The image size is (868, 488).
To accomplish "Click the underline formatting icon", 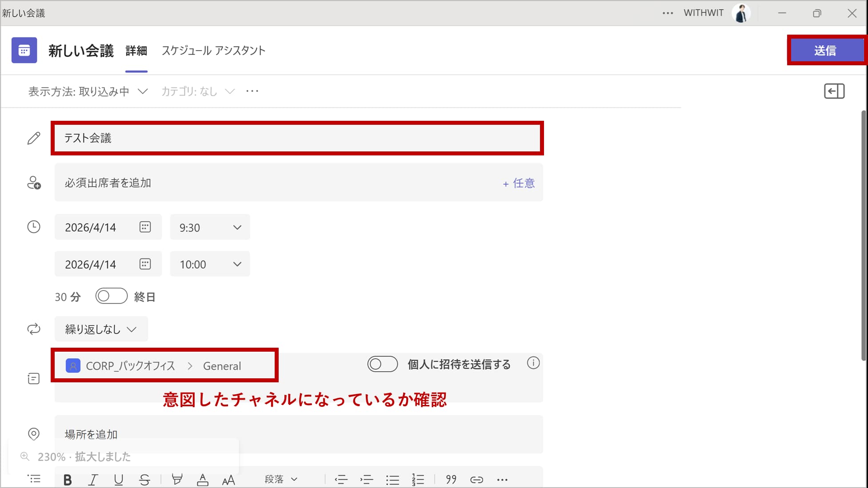I will tap(118, 480).
